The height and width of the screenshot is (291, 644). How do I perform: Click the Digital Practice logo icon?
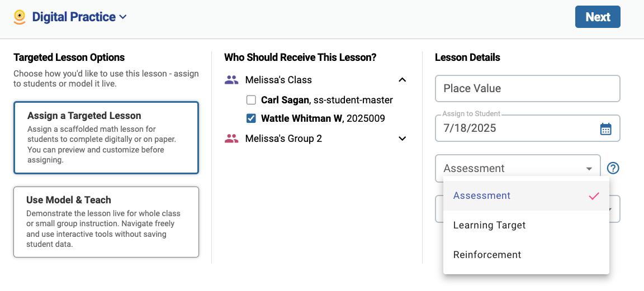point(20,17)
